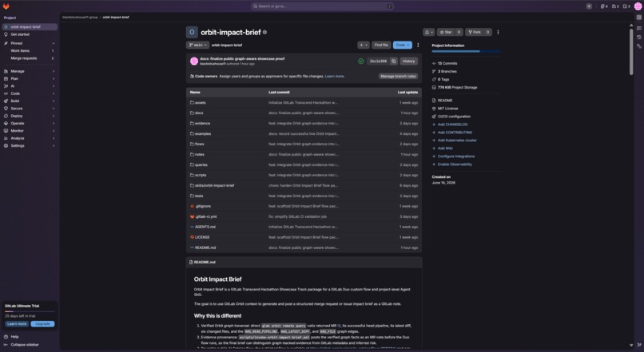The image size is (644, 352).
Task: Click the Upgrade trial button
Action: coord(42,324)
